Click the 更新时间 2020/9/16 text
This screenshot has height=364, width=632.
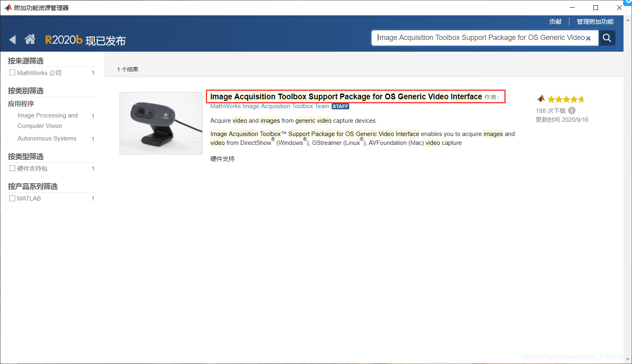click(562, 120)
